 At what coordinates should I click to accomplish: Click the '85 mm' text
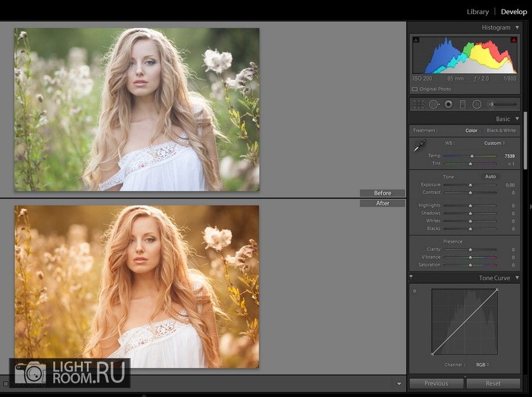[455, 79]
